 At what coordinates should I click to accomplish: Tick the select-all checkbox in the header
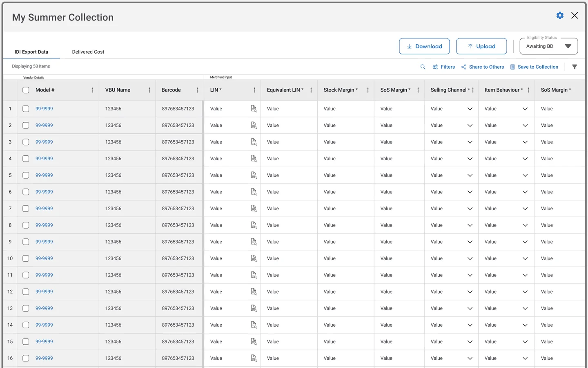click(26, 90)
